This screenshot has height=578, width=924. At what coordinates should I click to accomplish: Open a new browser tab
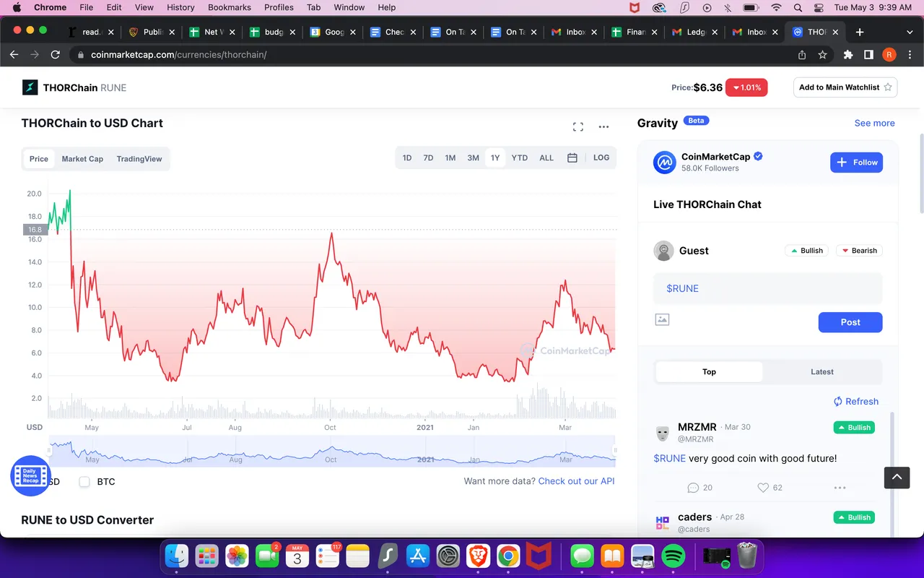[860, 32]
